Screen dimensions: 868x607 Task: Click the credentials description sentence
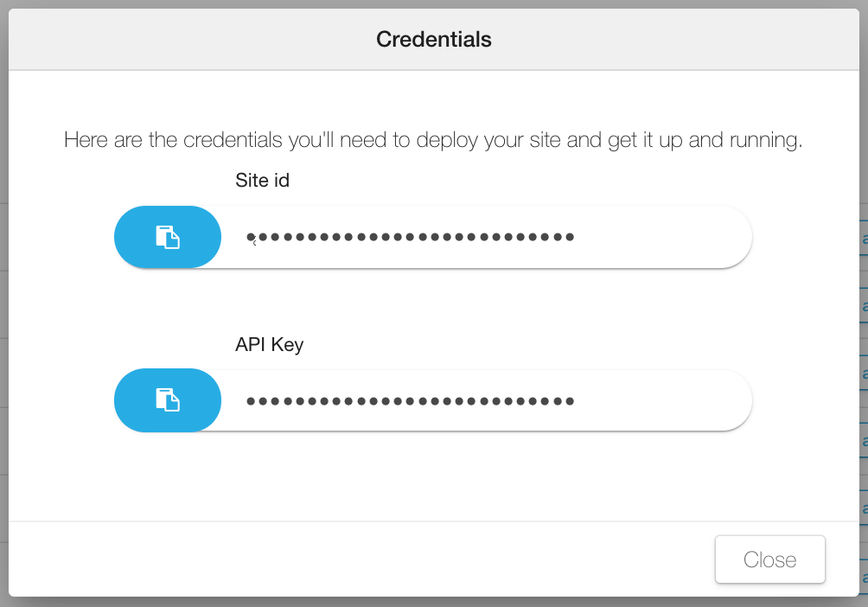pyautogui.click(x=433, y=140)
